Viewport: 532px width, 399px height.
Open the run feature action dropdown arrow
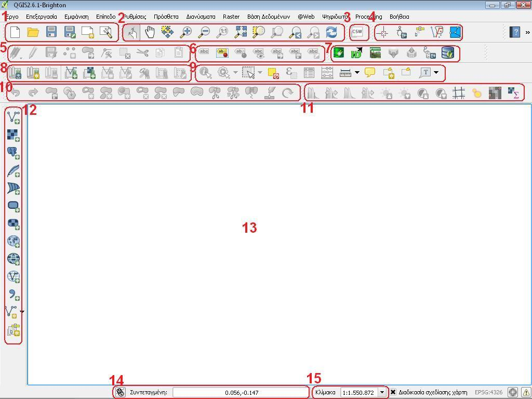coord(235,72)
